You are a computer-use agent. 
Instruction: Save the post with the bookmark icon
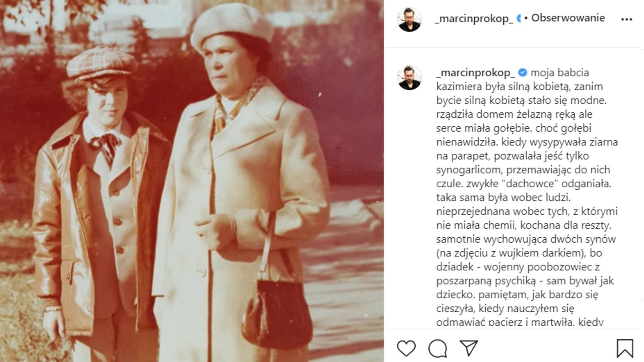(625, 349)
